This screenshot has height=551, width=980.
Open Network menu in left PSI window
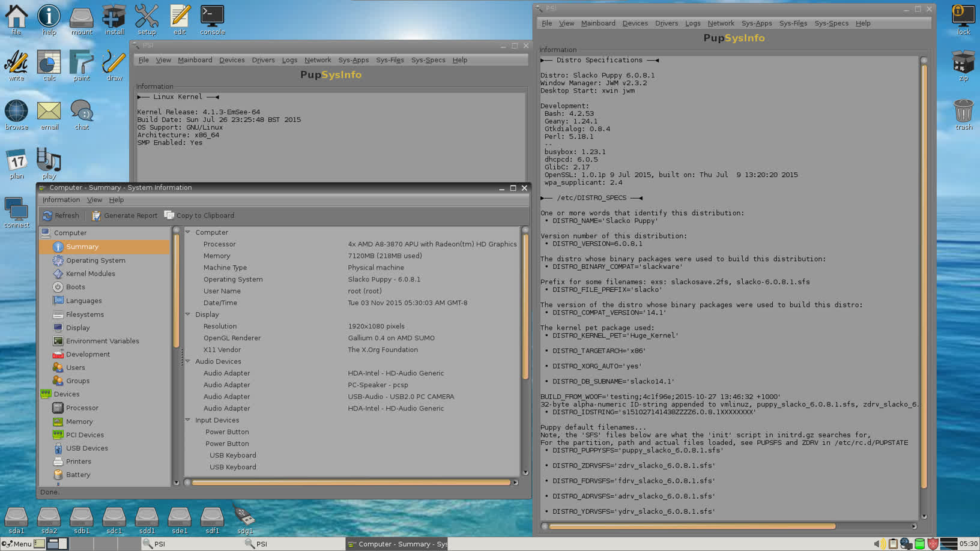pos(318,60)
